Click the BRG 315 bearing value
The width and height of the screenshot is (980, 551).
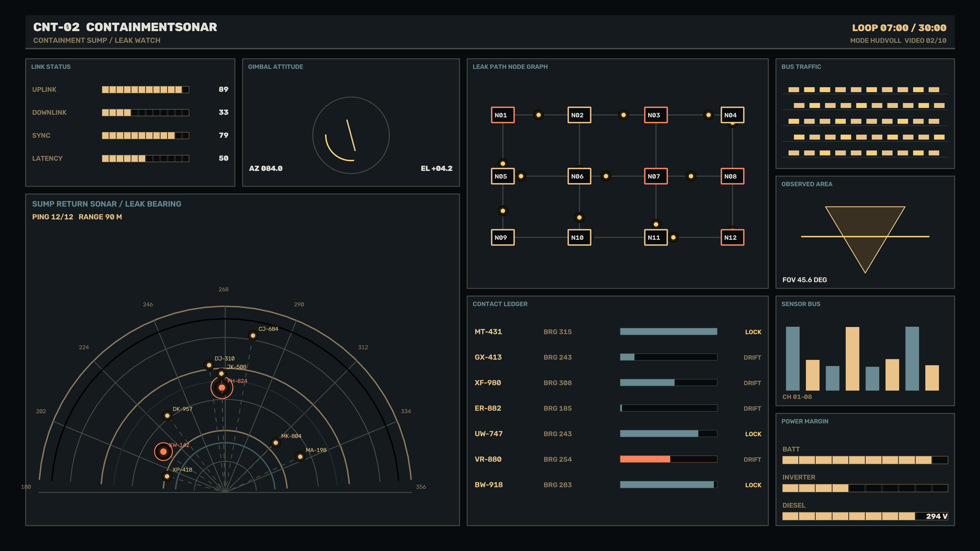(557, 332)
